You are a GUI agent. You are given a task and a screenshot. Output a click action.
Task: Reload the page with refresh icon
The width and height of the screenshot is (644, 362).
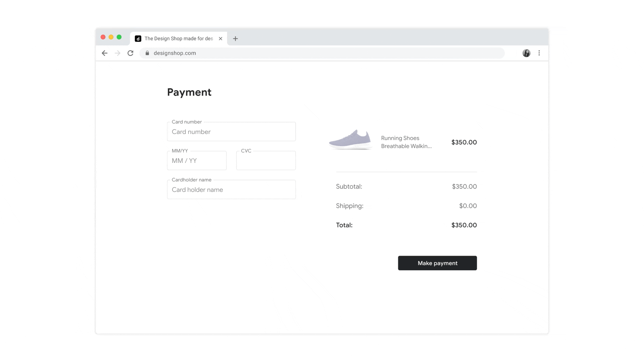pos(130,53)
